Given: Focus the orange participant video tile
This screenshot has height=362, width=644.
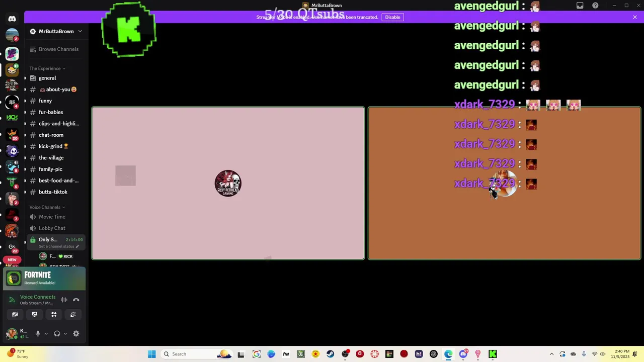Looking at the screenshot, I should (x=505, y=183).
